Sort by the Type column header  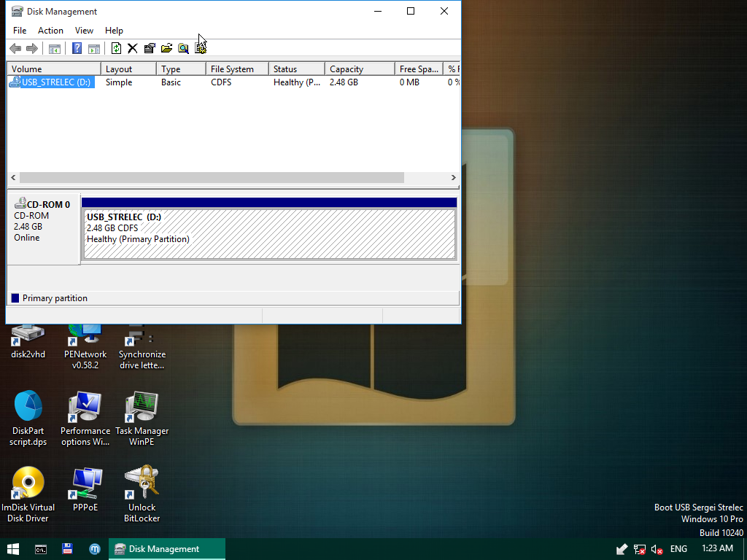tap(182, 69)
